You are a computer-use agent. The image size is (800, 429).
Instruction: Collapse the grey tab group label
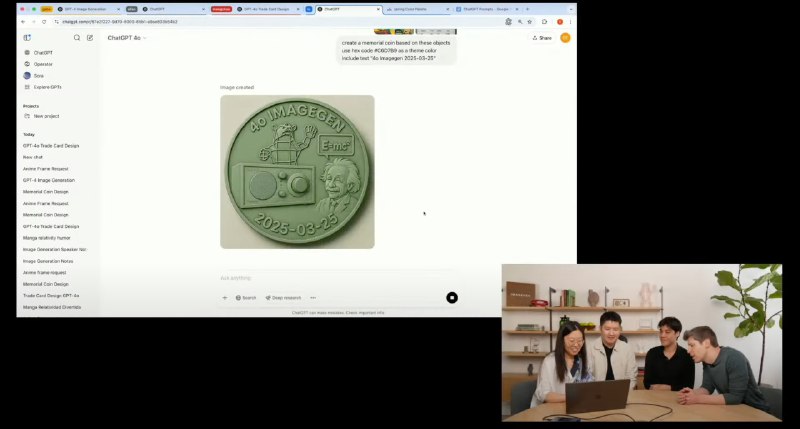point(132,9)
